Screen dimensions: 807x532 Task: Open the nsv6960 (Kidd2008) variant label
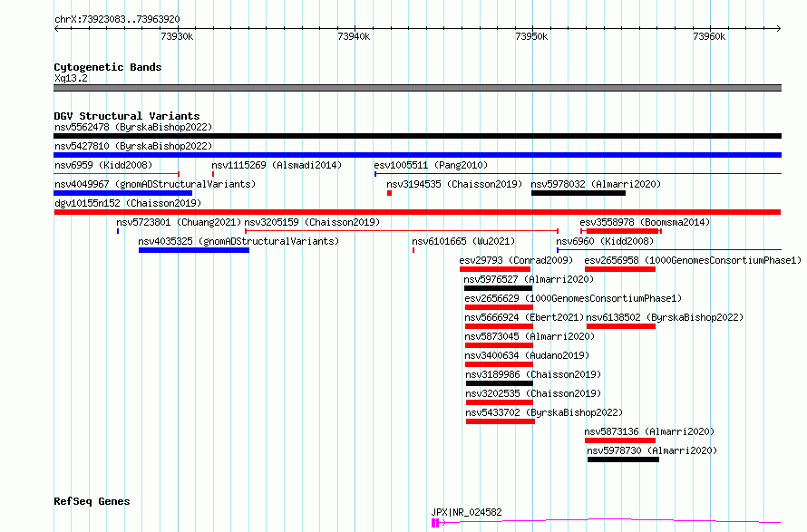[x=605, y=241]
